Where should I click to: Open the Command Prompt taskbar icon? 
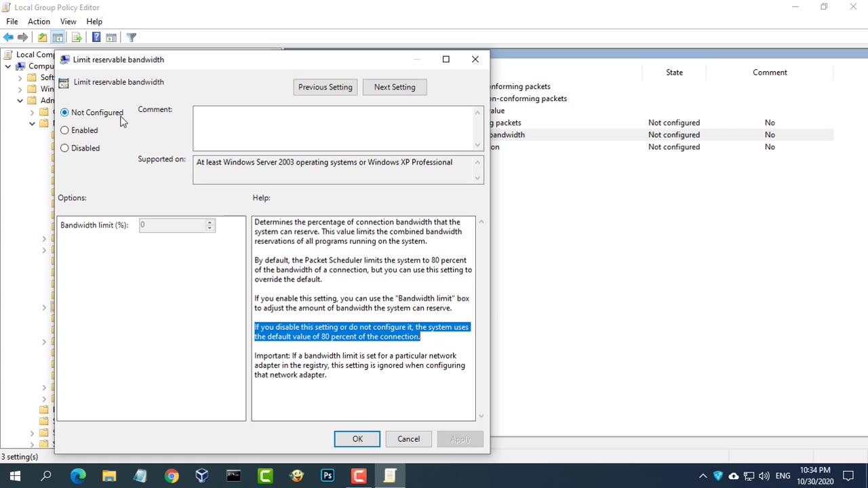[x=233, y=476]
